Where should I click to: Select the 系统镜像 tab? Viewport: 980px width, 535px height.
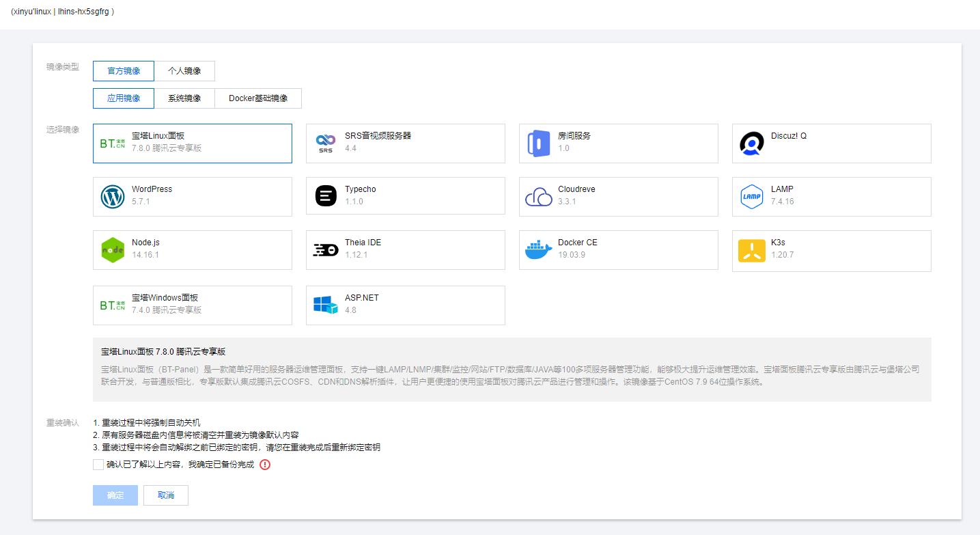[x=184, y=98]
